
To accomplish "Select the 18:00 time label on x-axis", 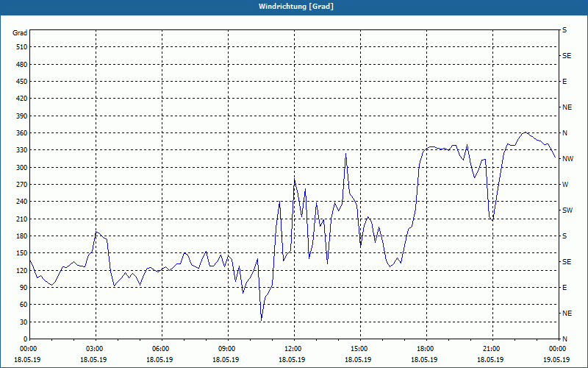I will click(x=426, y=349).
